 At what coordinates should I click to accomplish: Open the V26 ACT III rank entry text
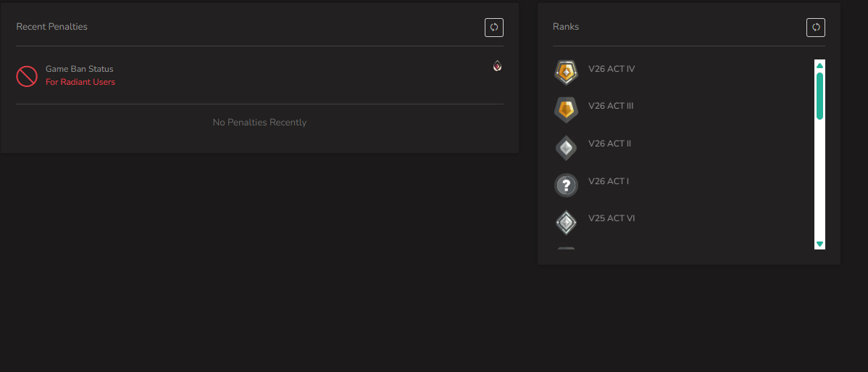(x=611, y=106)
